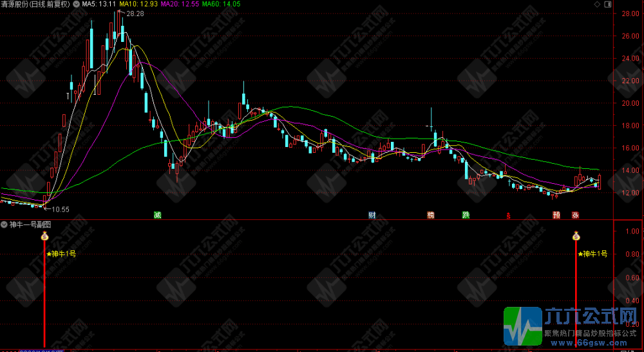The width and height of the screenshot is (644, 352).
Task: Click the 10.55 low price annotation
Action: point(60,209)
